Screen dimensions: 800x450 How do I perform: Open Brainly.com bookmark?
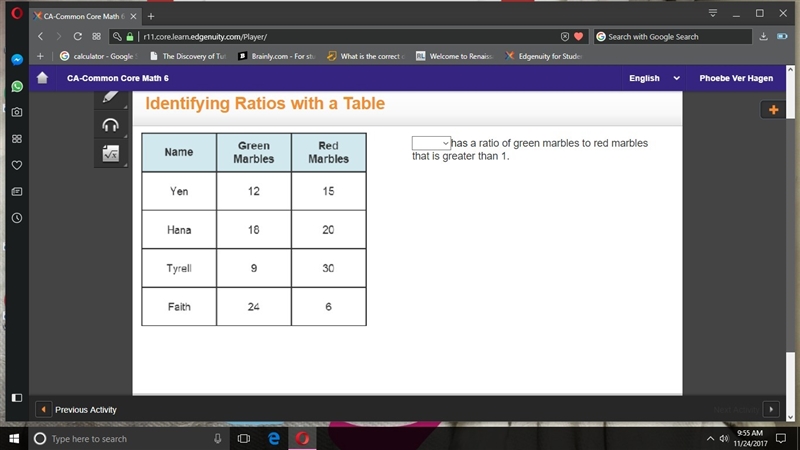pos(277,56)
